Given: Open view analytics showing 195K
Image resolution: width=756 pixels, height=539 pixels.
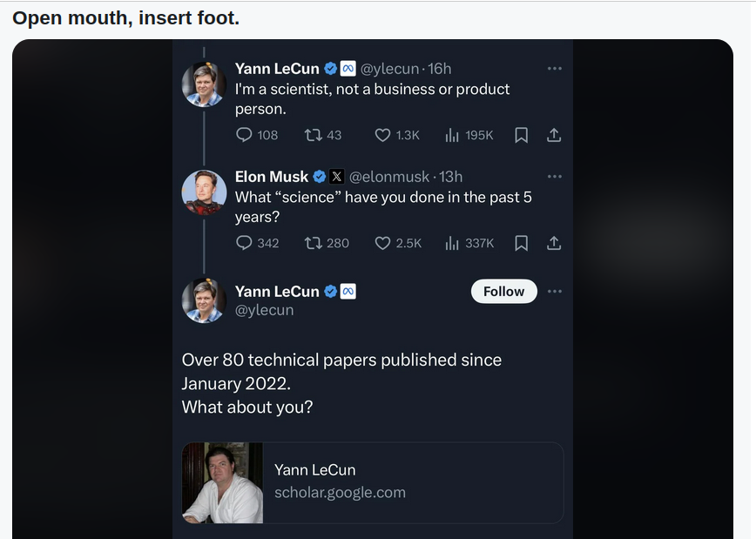Looking at the screenshot, I should tap(452, 135).
